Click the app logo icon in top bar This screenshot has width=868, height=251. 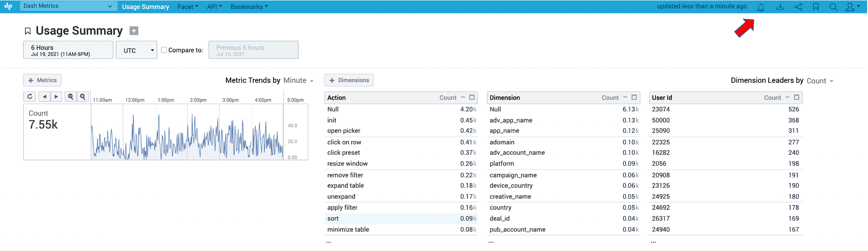8,7
